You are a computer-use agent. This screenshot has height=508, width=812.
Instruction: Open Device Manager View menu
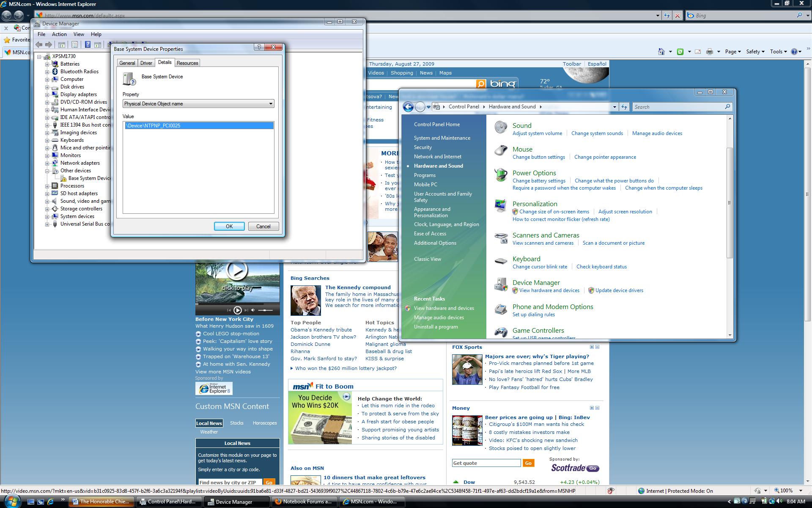pyautogui.click(x=79, y=34)
